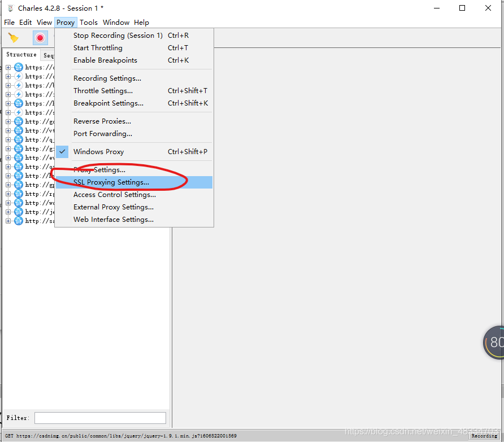Select Start Throttling menu entry

[134, 48]
